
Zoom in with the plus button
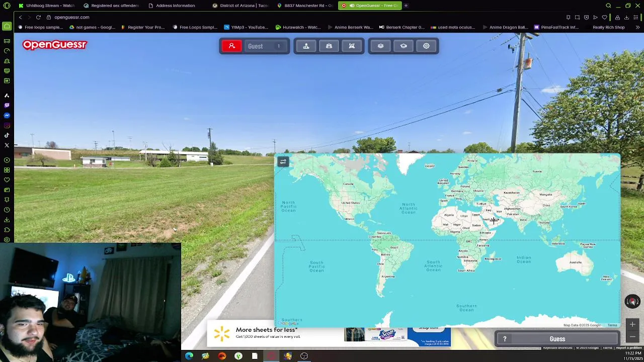(x=632, y=324)
